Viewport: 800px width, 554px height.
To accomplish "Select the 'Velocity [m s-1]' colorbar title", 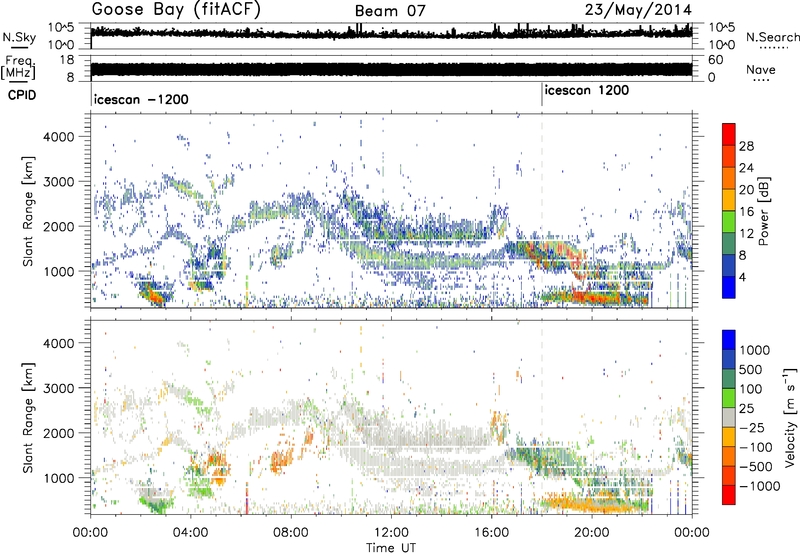I will click(790, 417).
